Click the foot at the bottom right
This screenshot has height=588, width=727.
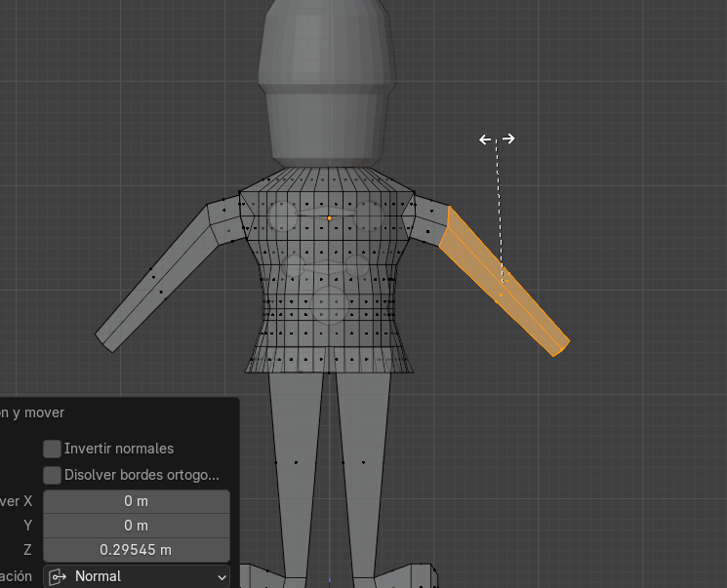[390, 576]
